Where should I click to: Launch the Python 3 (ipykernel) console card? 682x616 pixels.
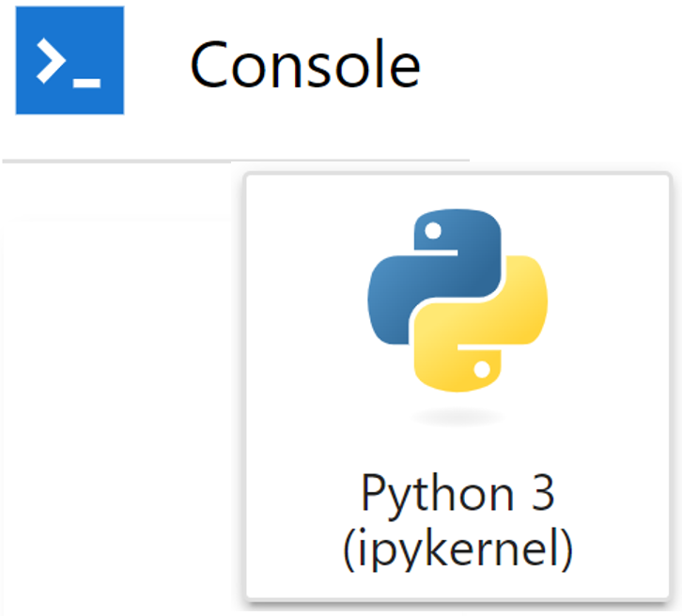(457, 387)
